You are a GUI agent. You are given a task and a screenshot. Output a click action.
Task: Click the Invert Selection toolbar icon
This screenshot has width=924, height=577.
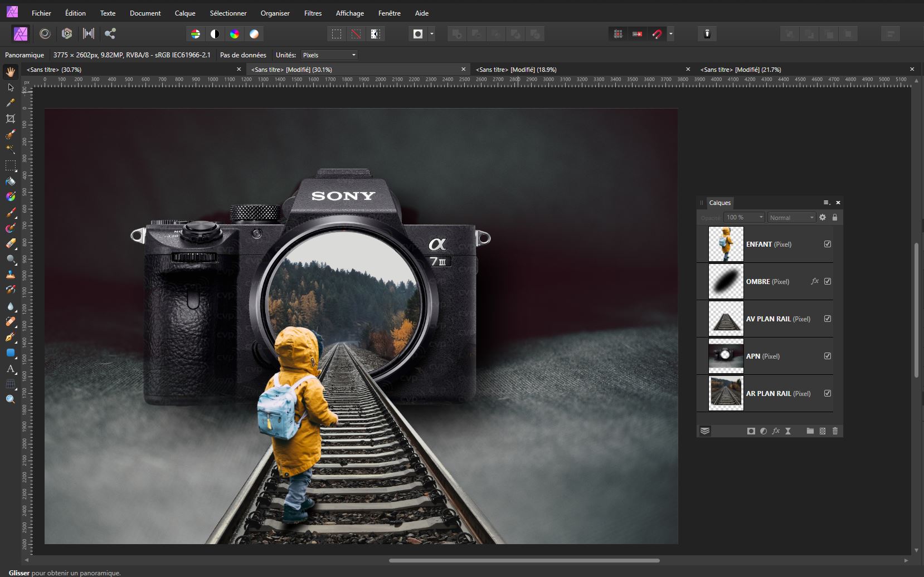(376, 34)
